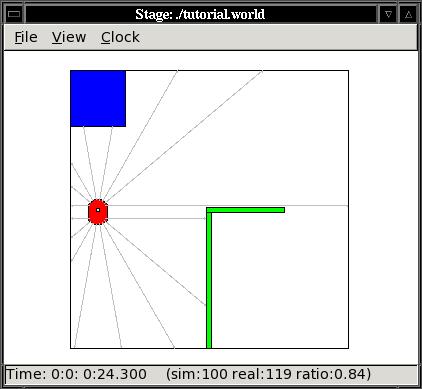
Task: Select the red robot in the world
Action: 98,212
